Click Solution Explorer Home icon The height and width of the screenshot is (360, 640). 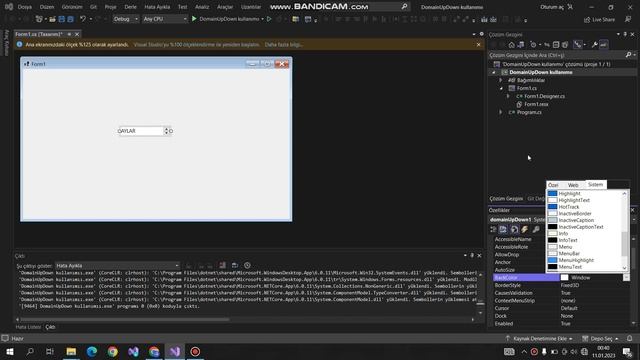511,45
